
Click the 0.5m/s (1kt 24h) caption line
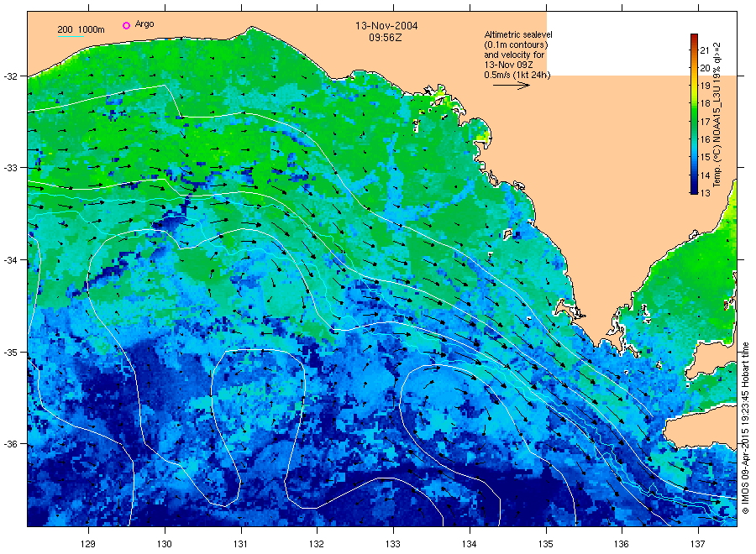click(x=517, y=75)
